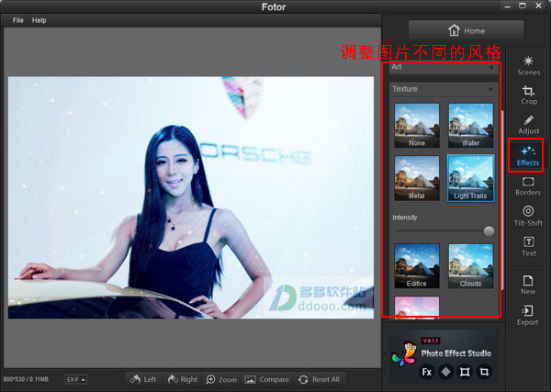
Task: Click the New document icon
Action: (x=528, y=285)
